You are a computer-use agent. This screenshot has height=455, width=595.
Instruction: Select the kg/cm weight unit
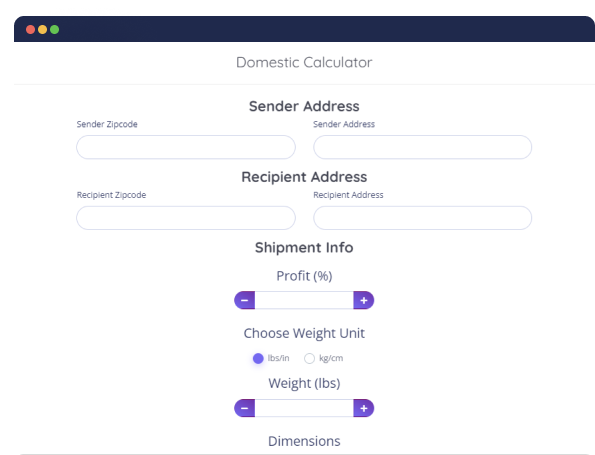coord(309,358)
